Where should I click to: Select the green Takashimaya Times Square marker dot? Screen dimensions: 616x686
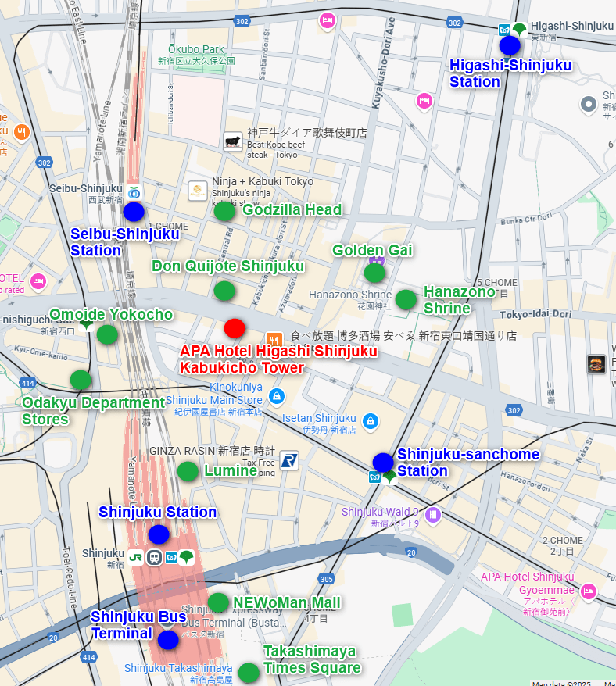coord(249,673)
